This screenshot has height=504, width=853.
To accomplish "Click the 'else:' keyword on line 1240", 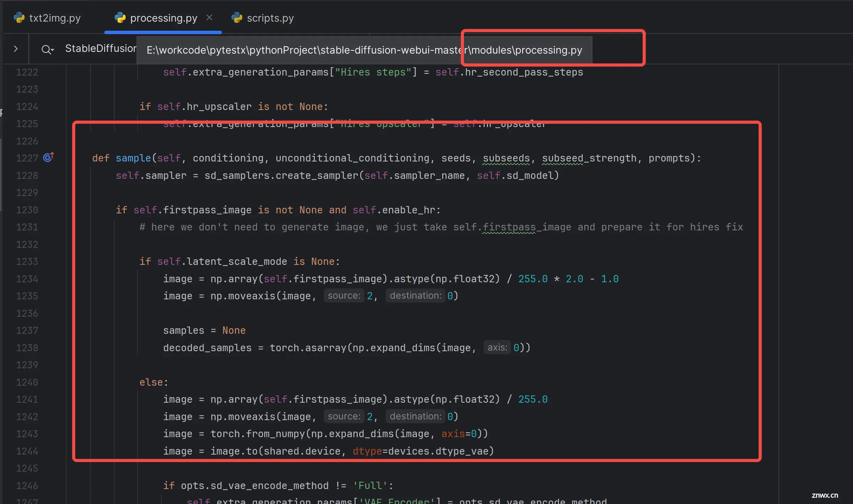I will 154,382.
